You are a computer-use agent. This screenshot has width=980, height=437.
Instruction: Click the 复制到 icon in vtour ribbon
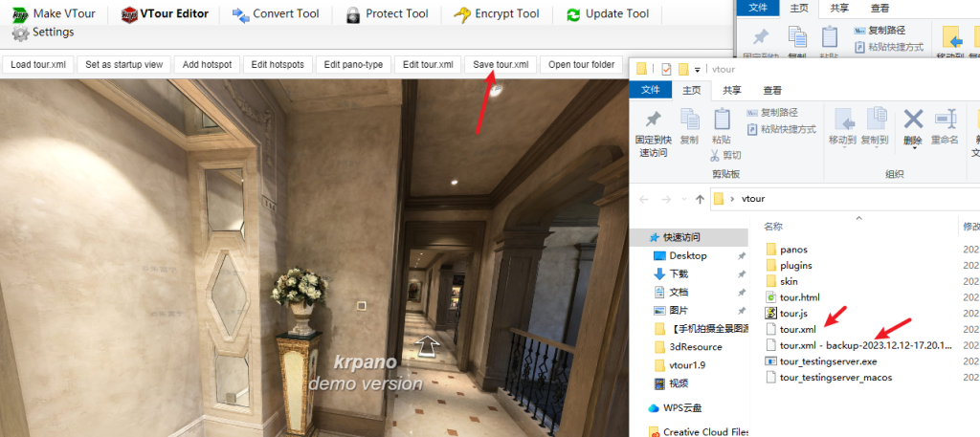[875, 119]
